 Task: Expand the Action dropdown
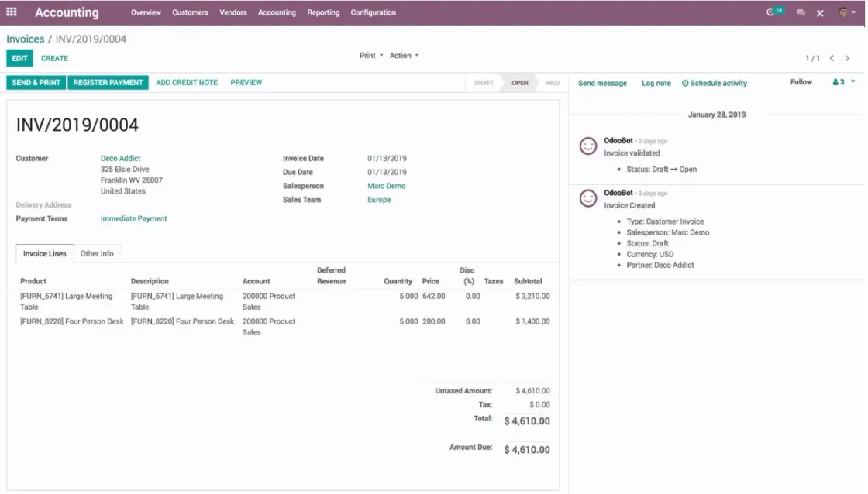click(x=404, y=55)
